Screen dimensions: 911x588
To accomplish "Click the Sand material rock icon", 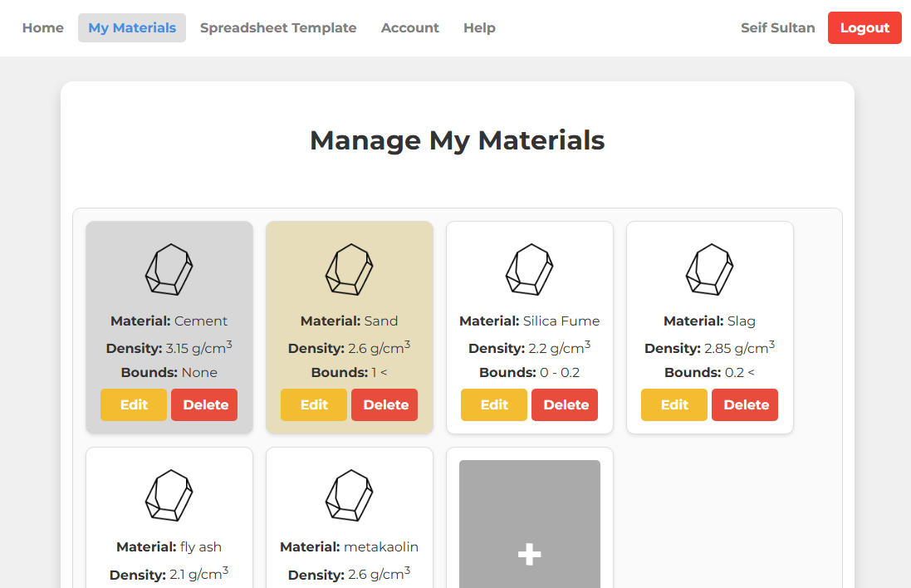I will coord(349,270).
